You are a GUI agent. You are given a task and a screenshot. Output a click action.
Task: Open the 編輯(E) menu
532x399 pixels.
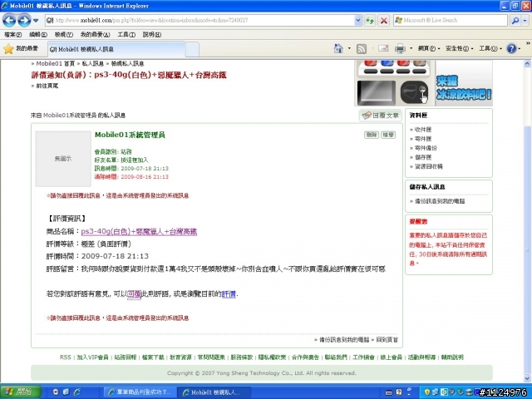[x=38, y=34]
